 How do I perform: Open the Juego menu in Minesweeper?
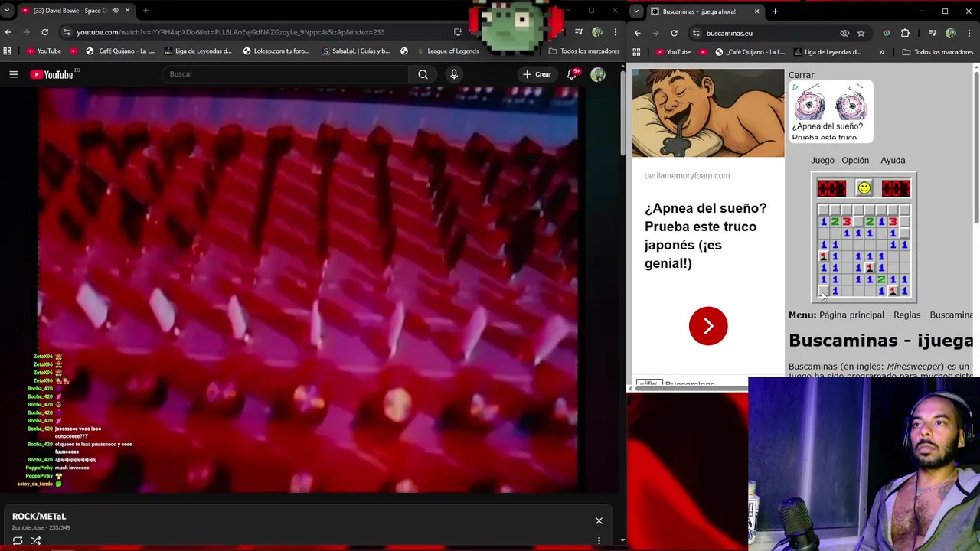822,161
